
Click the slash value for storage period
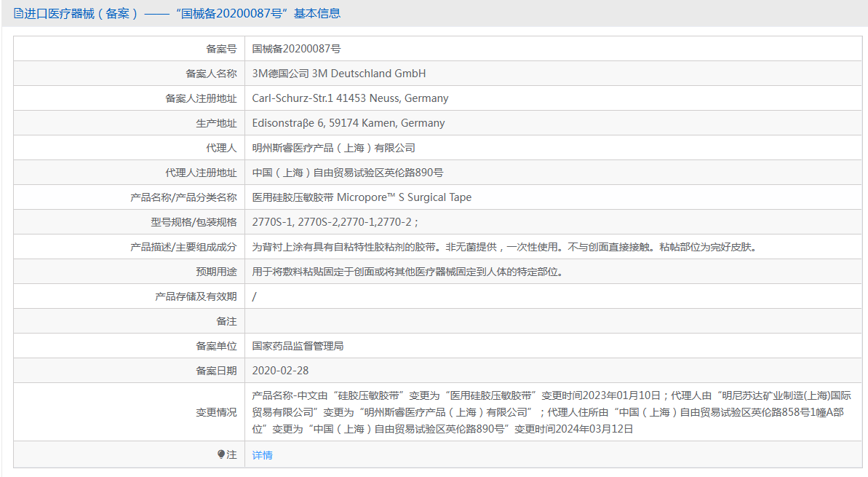(254, 296)
